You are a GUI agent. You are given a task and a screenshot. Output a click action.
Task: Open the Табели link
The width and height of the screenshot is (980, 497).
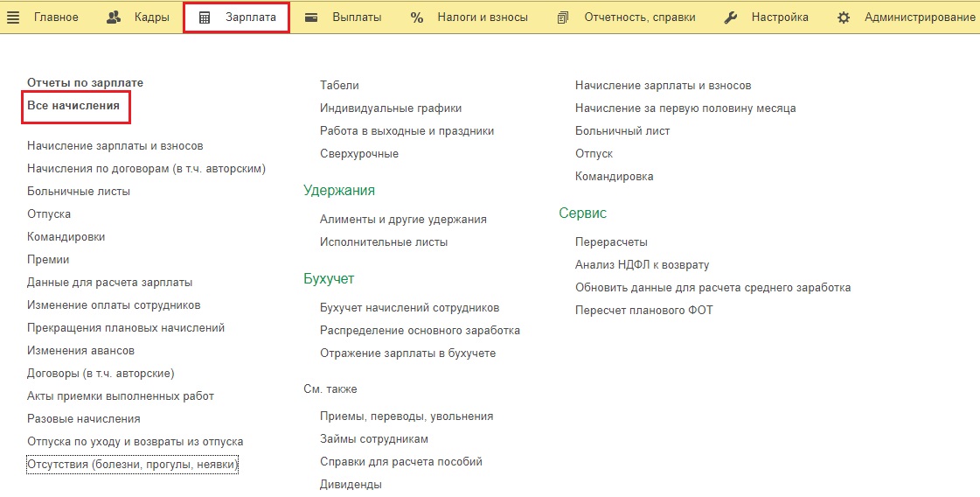339,85
